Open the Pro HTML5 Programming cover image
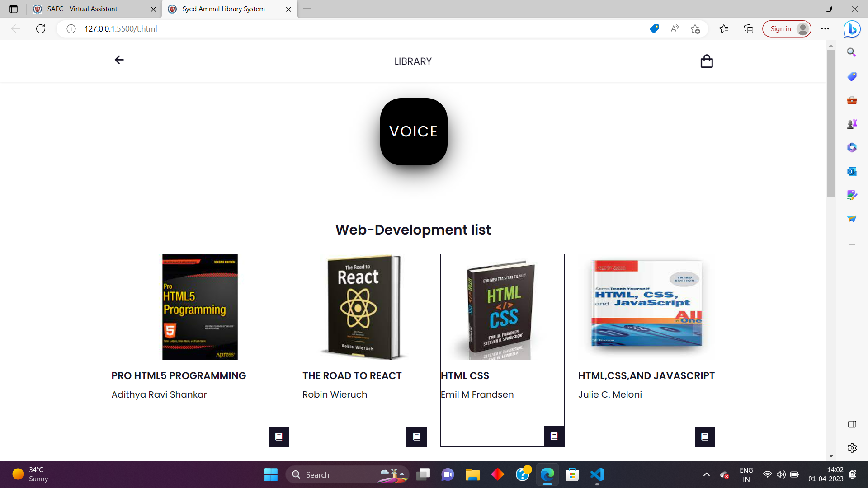This screenshot has width=868, height=488. click(x=200, y=307)
